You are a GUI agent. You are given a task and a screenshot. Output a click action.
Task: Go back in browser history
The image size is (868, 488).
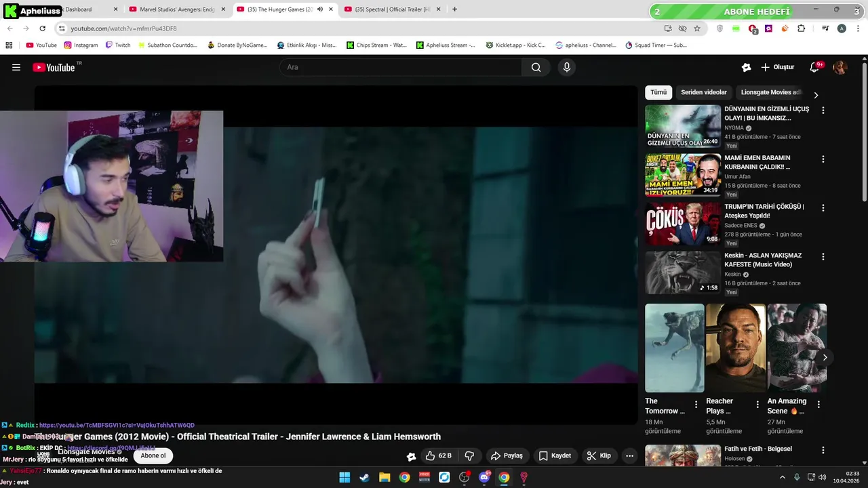(9, 28)
